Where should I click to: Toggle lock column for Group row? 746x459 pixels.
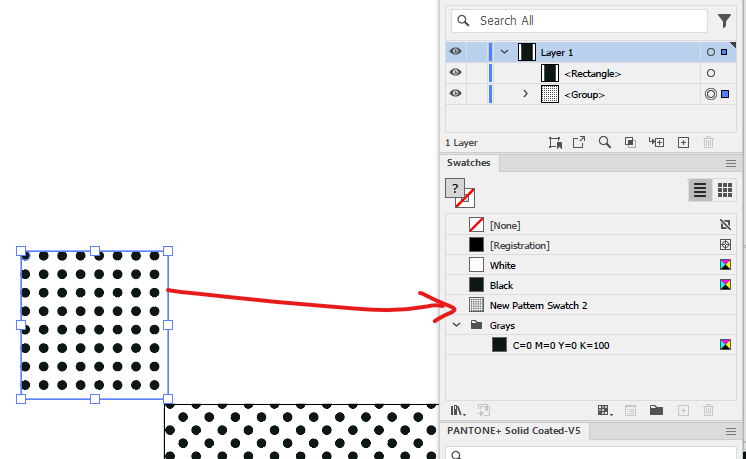point(477,94)
